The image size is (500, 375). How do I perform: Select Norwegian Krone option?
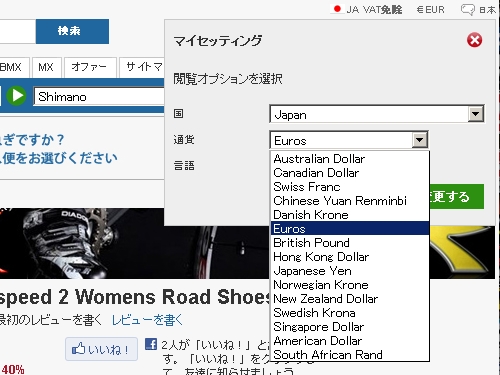pyautogui.click(x=350, y=285)
